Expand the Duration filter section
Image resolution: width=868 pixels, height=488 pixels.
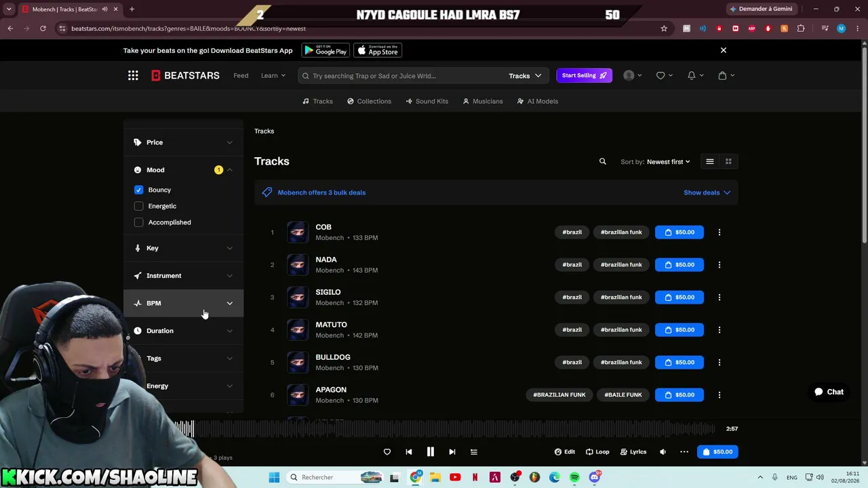click(x=183, y=331)
